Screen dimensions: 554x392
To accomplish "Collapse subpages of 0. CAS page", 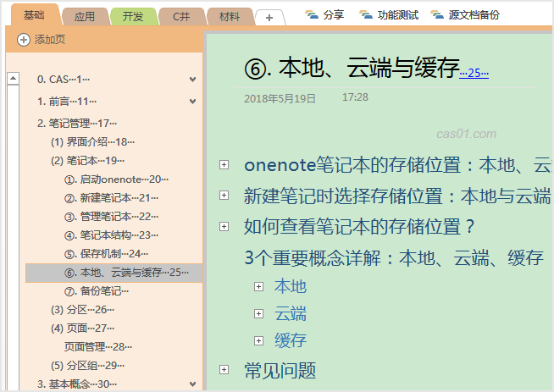I will [x=192, y=80].
